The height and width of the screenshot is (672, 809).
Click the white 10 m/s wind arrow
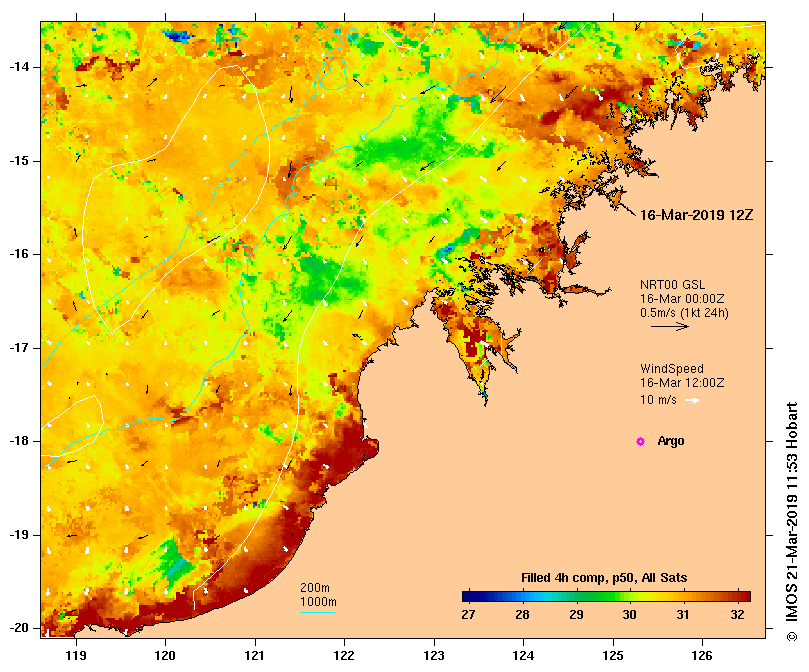click(692, 400)
